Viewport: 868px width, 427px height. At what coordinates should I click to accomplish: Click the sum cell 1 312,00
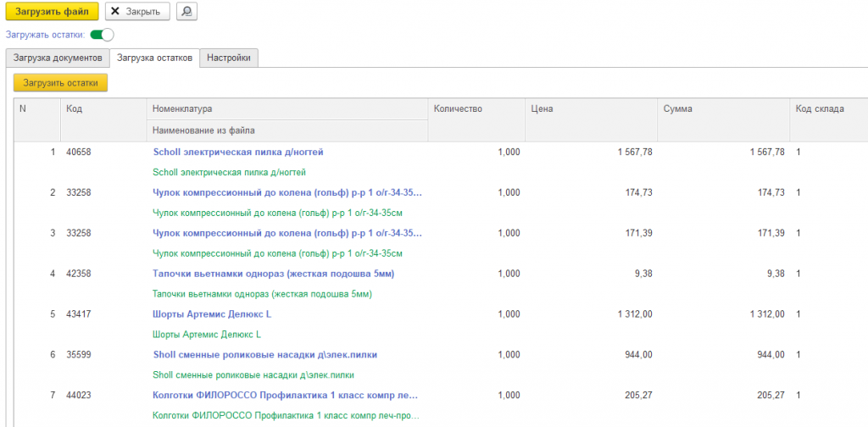tap(767, 313)
